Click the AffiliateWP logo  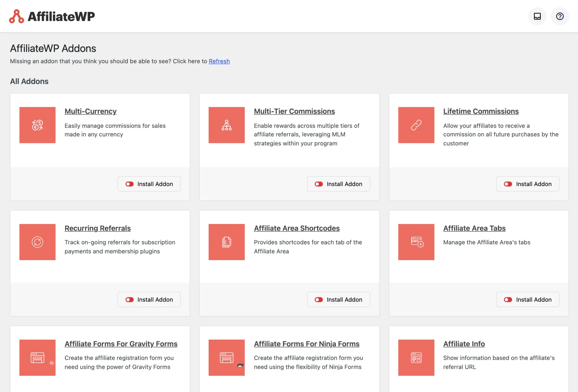click(52, 16)
